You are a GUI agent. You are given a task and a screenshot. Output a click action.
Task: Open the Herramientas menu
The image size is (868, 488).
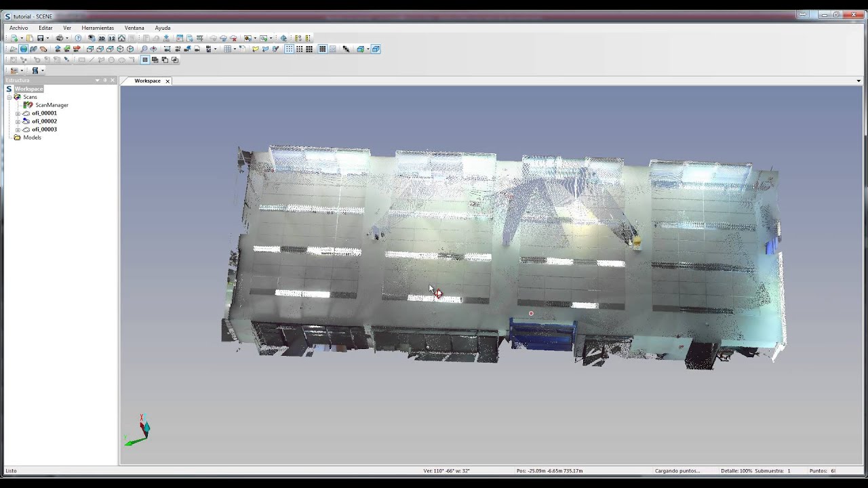(98, 28)
